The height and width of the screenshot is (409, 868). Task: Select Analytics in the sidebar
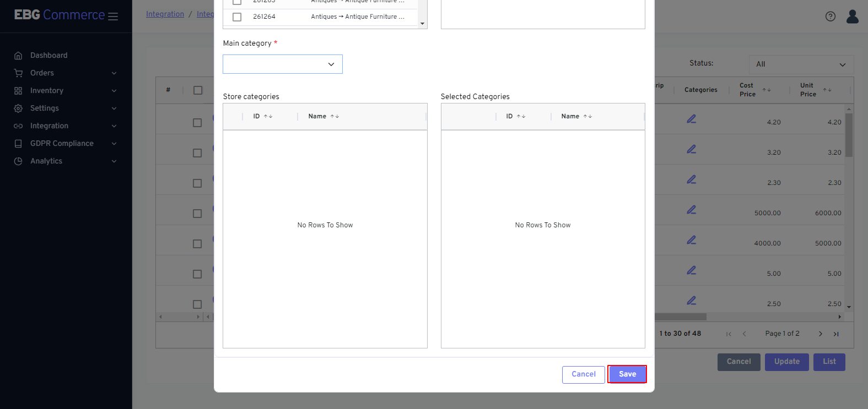[46, 161]
